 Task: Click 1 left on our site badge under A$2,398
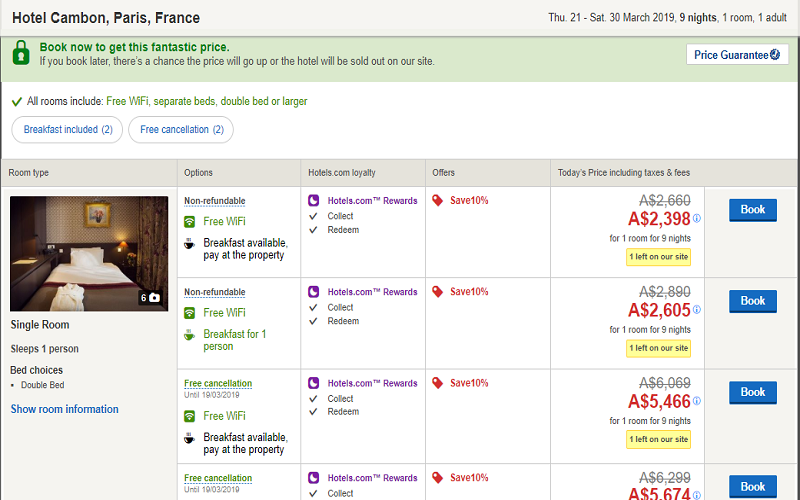pos(658,257)
